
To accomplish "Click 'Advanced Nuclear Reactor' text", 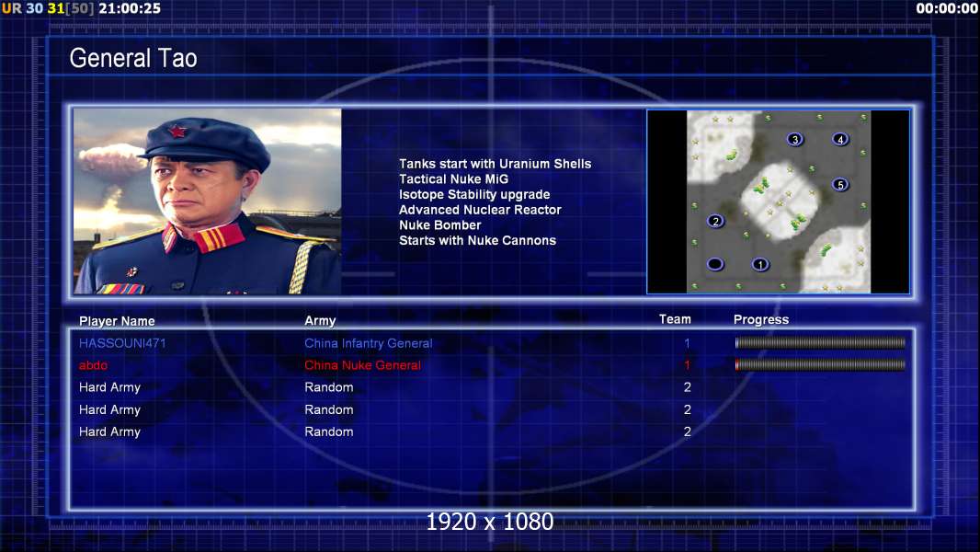I will (480, 210).
